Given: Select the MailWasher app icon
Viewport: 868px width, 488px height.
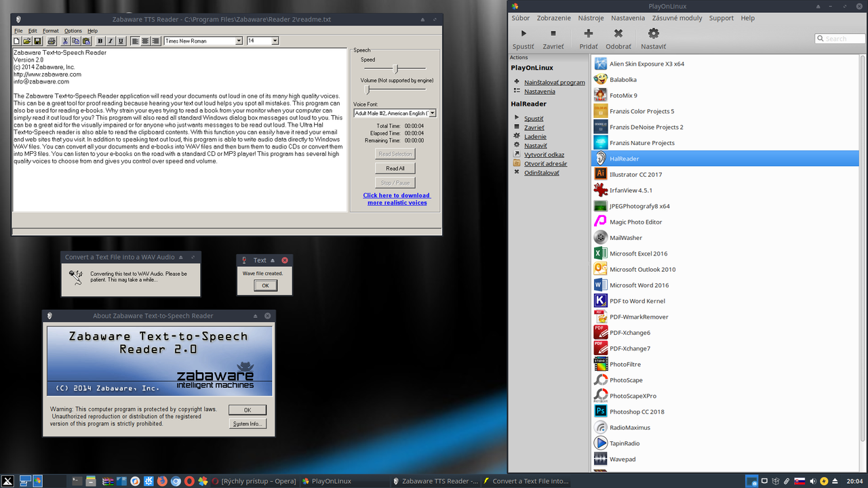Looking at the screenshot, I should click(x=600, y=237).
